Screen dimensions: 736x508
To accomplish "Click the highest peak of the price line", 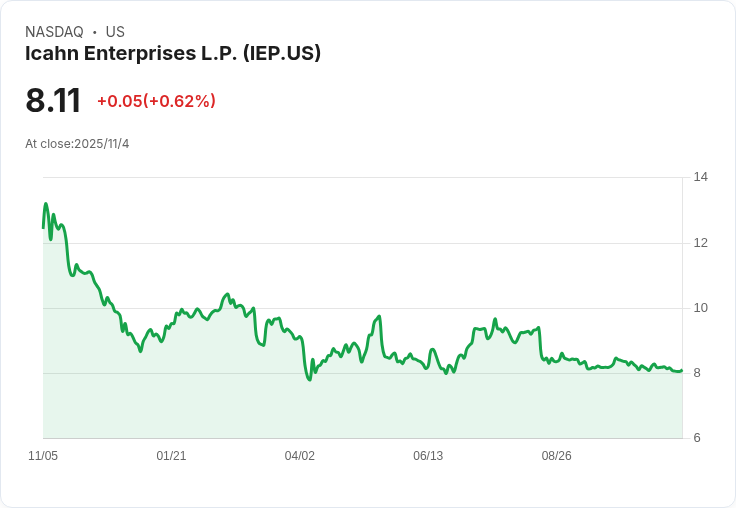I will [x=46, y=204].
